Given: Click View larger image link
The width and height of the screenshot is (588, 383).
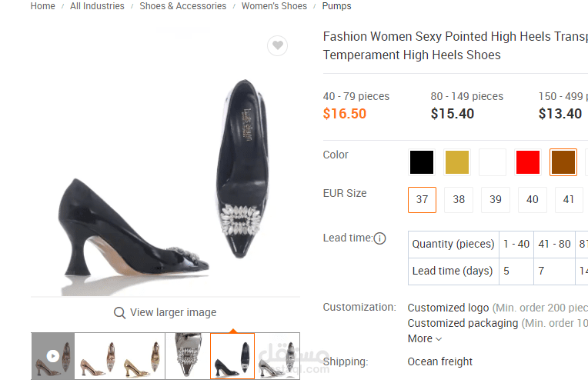Looking at the screenshot, I should (x=172, y=312).
